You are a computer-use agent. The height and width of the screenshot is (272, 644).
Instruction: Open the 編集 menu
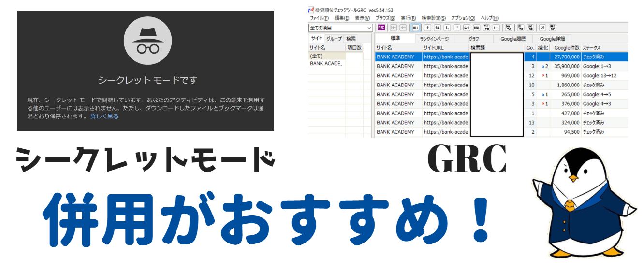tap(342, 18)
